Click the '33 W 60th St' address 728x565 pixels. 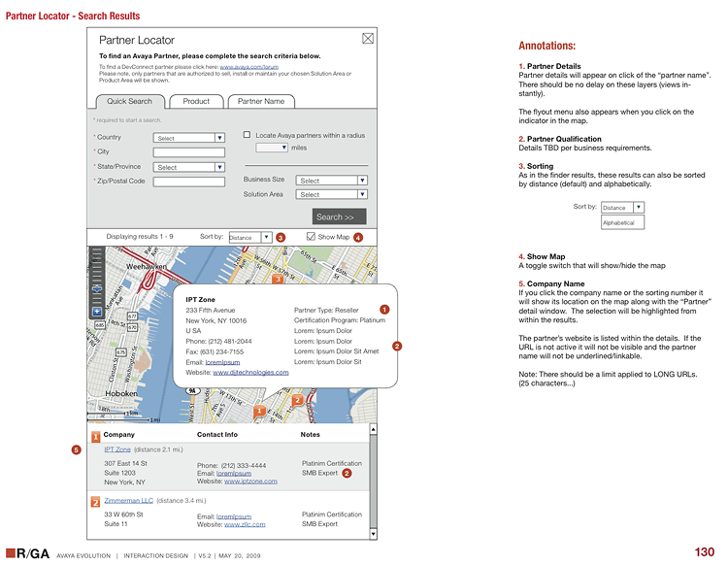pos(123,515)
